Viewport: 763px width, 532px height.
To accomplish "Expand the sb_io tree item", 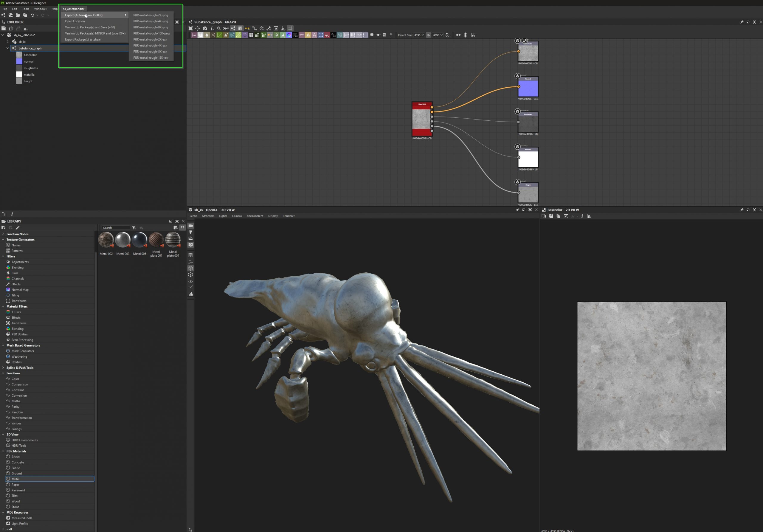I will point(8,41).
